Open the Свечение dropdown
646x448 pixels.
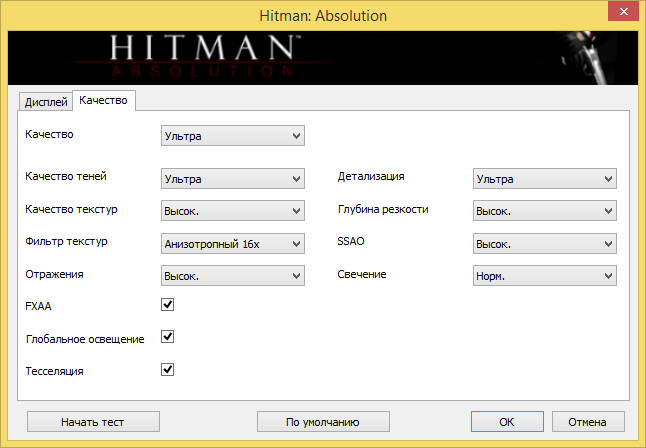pos(544,275)
